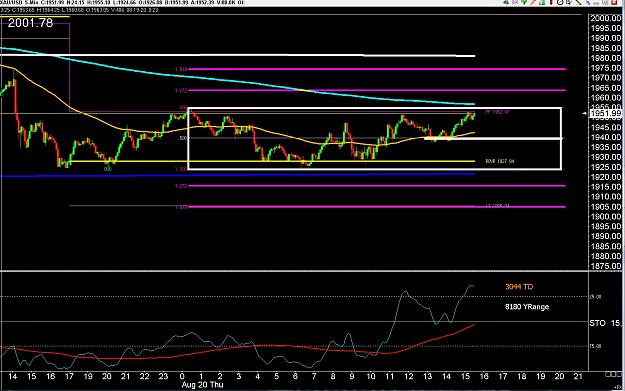The width and height of the screenshot is (625, 391).
Task: Click the 25.00 stochastic scale label
Action: tap(595, 297)
